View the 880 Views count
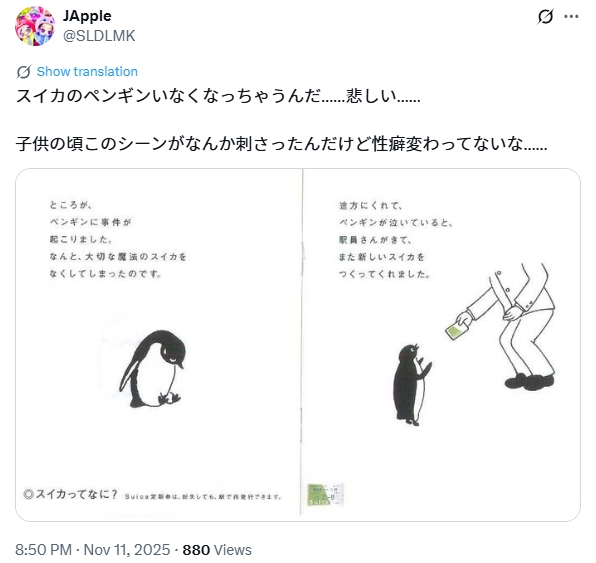This screenshot has width=596, height=563. coord(217,550)
